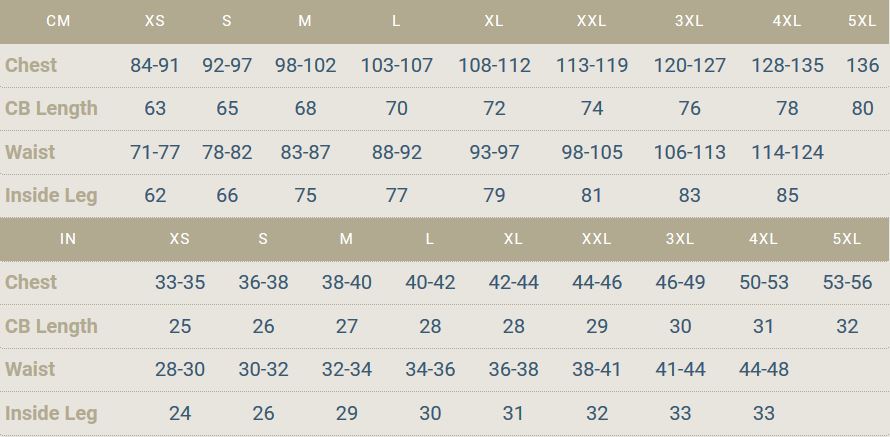Select inside leg value 85
Viewport: 890px width, 437px height.
[x=787, y=196]
